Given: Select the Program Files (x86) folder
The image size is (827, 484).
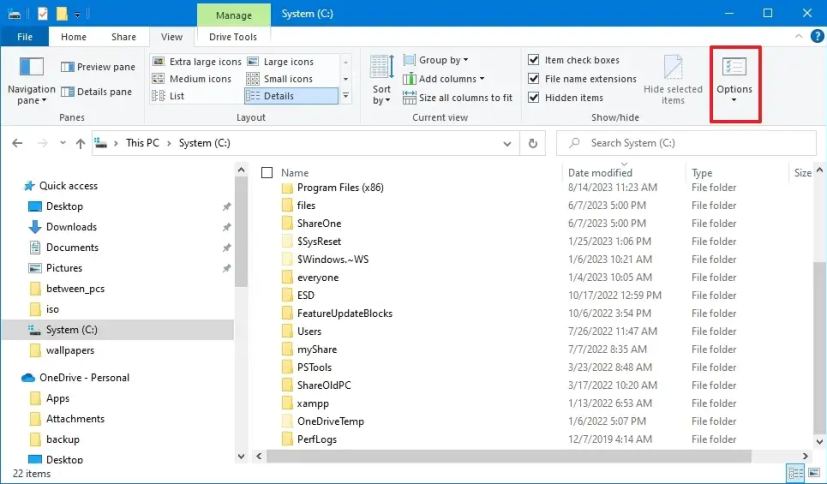Looking at the screenshot, I should [x=340, y=187].
